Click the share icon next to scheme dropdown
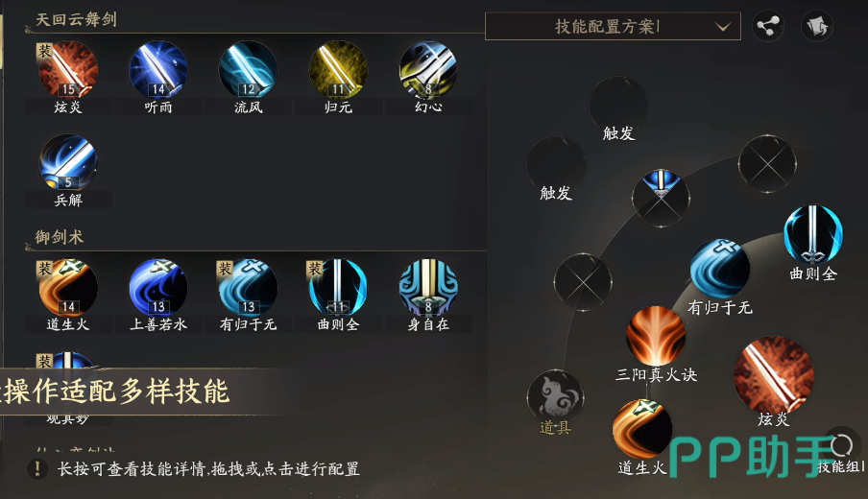 tap(768, 26)
